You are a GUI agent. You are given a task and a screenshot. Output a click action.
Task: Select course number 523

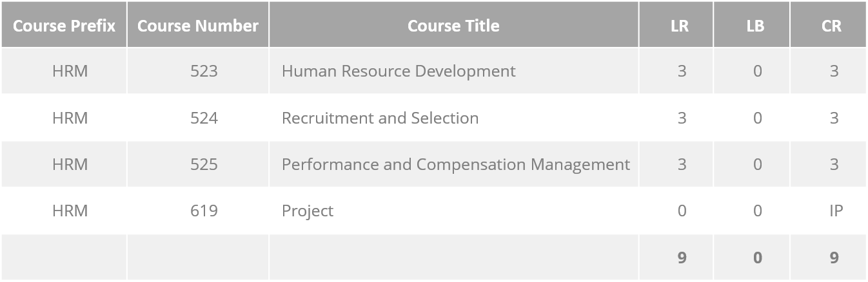click(204, 71)
